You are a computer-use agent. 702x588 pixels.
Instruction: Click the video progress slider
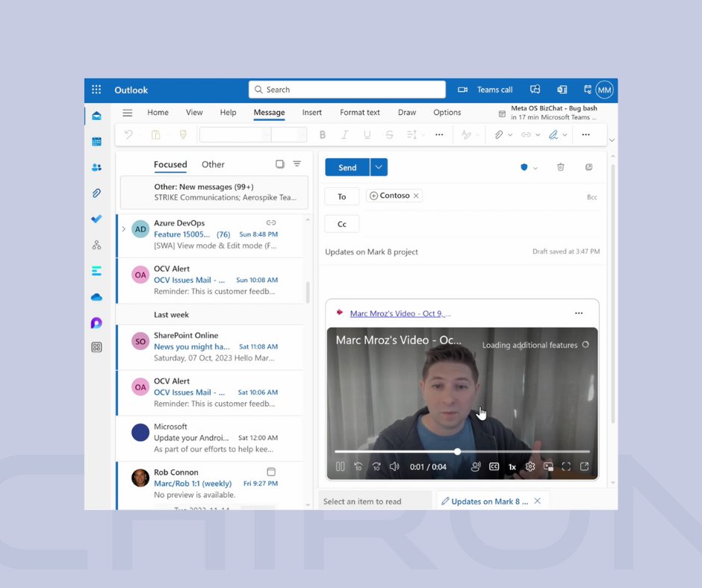pos(462,451)
